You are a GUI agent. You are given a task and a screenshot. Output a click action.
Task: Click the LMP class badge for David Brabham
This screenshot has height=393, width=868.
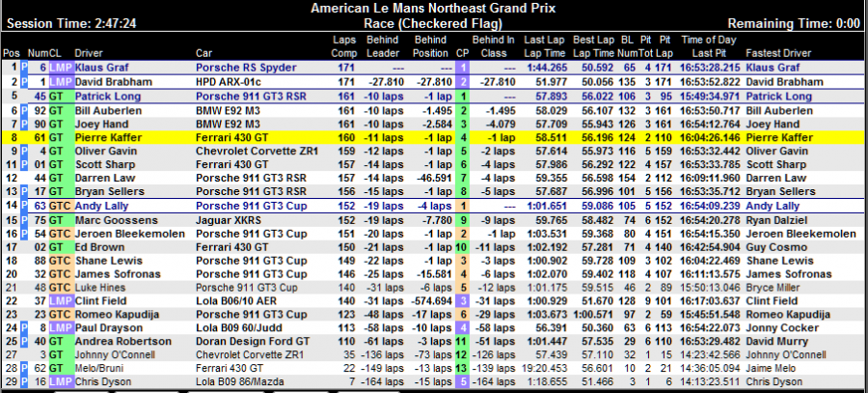point(61,82)
